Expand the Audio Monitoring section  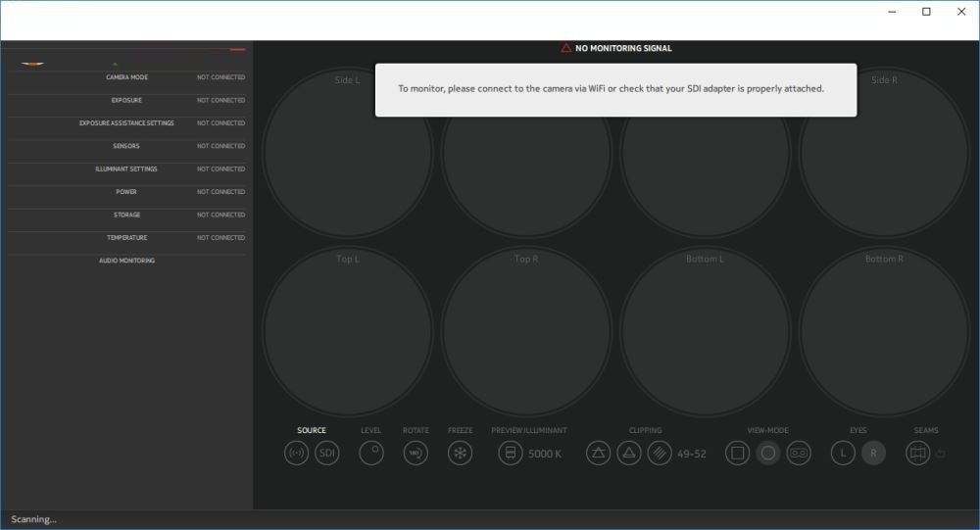126,261
